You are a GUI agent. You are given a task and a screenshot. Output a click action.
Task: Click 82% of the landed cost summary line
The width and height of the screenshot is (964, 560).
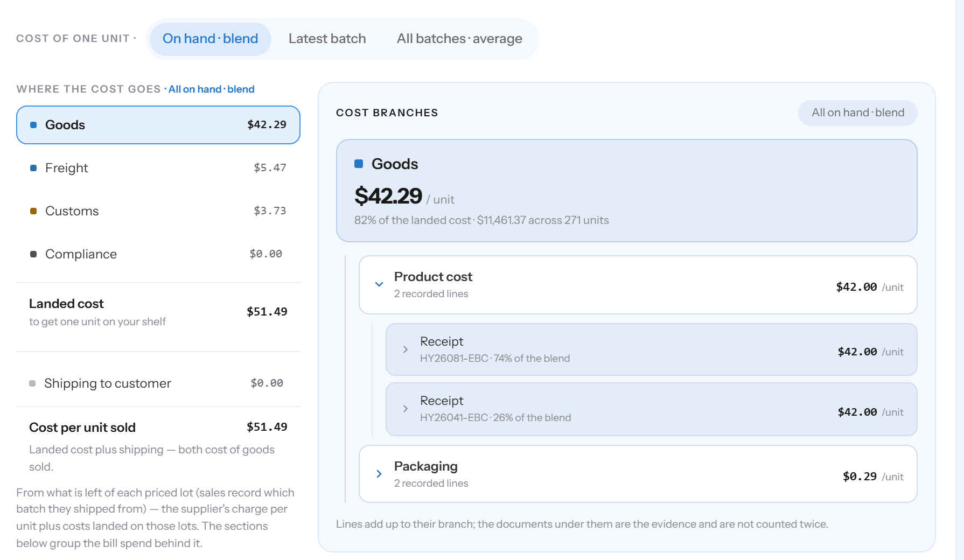click(481, 220)
